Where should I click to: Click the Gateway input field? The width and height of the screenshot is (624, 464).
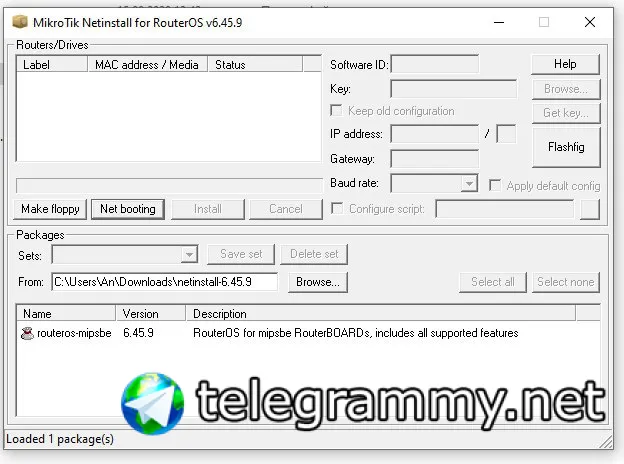point(435,159)
